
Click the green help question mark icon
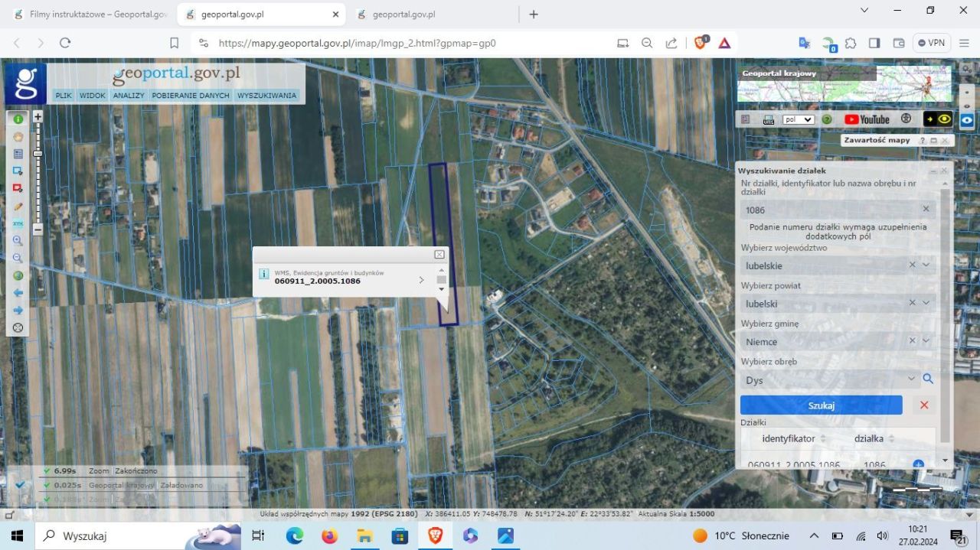click(x=827, y=119)
